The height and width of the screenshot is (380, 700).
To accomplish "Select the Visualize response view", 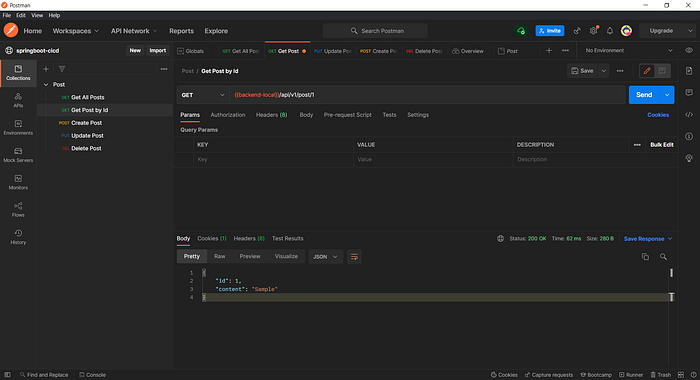I will 286,256.
